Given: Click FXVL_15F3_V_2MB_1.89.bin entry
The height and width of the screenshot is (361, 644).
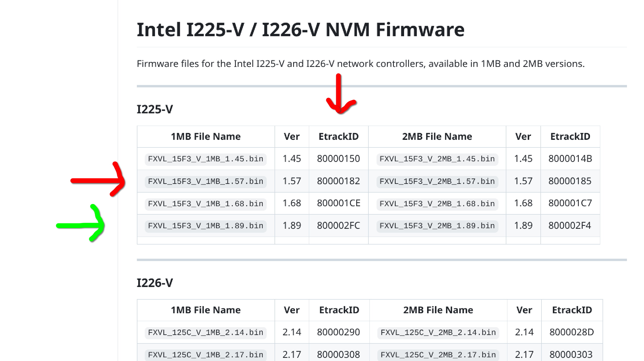Looking at the screenshot, I should [437, 226].
